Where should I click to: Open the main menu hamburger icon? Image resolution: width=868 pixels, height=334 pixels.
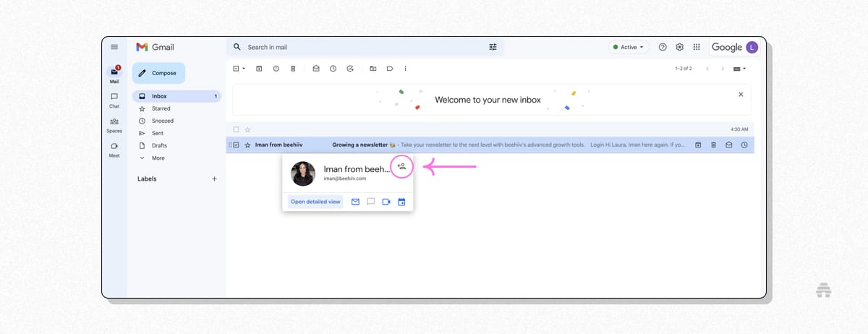click(x=114, y=47)
